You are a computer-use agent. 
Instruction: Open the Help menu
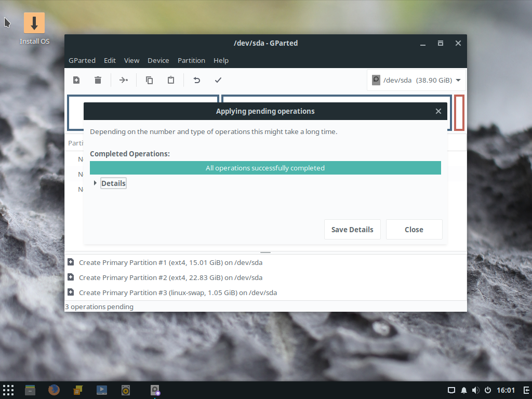coord(221,60)
